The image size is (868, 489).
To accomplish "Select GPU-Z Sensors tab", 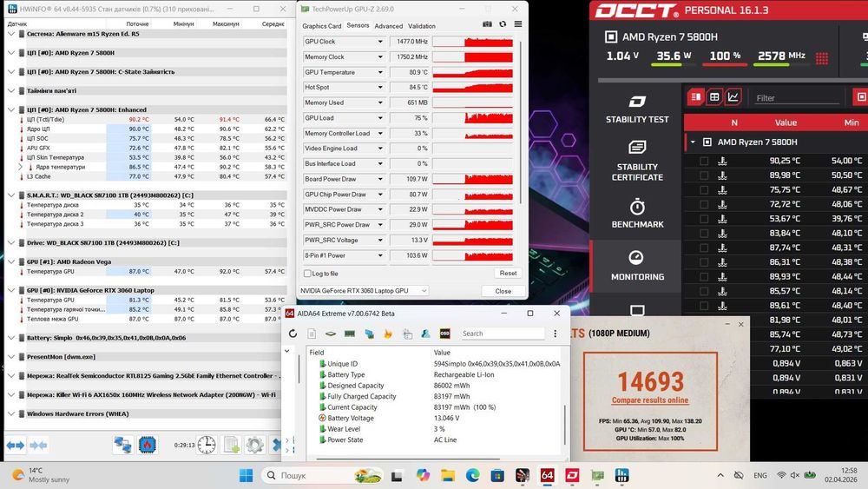I will [358, 25].
